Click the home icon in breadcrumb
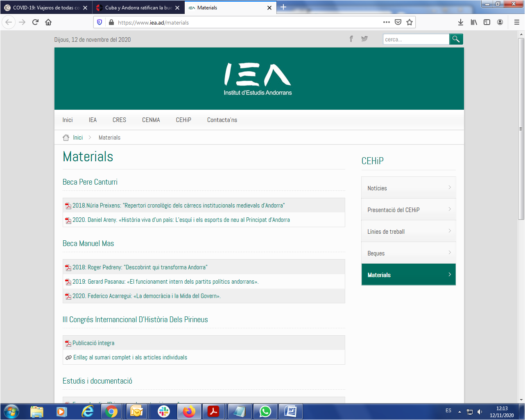The width and height of the screenshot is (525, 420). click(66, 138)
